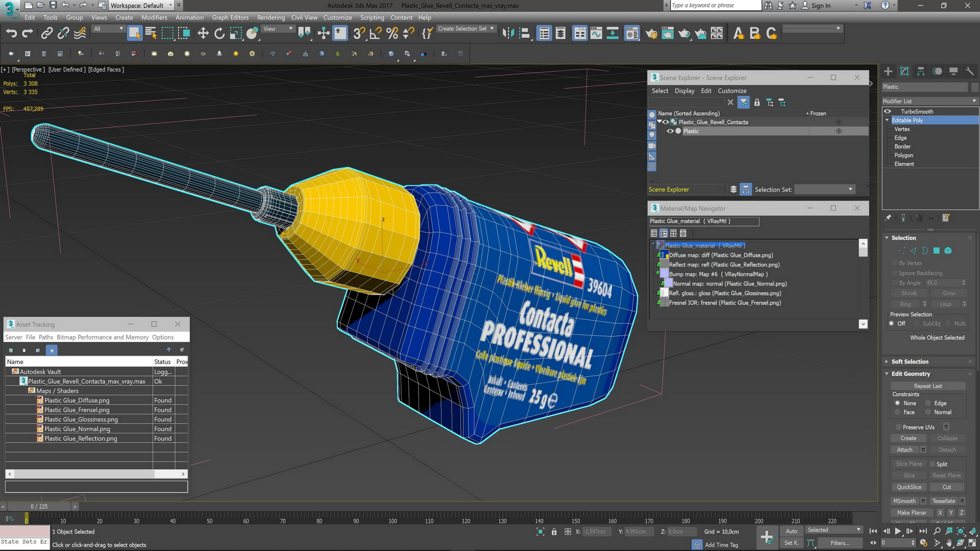
Task: Toggle eye visibility of Plastic in Scene Explorer
Action: point(670,131)
